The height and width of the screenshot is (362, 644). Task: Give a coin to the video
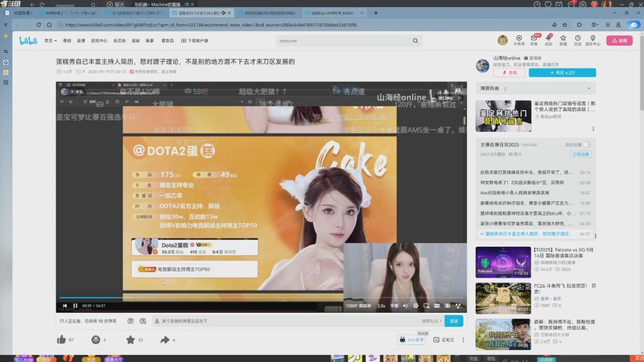point(96,339)
